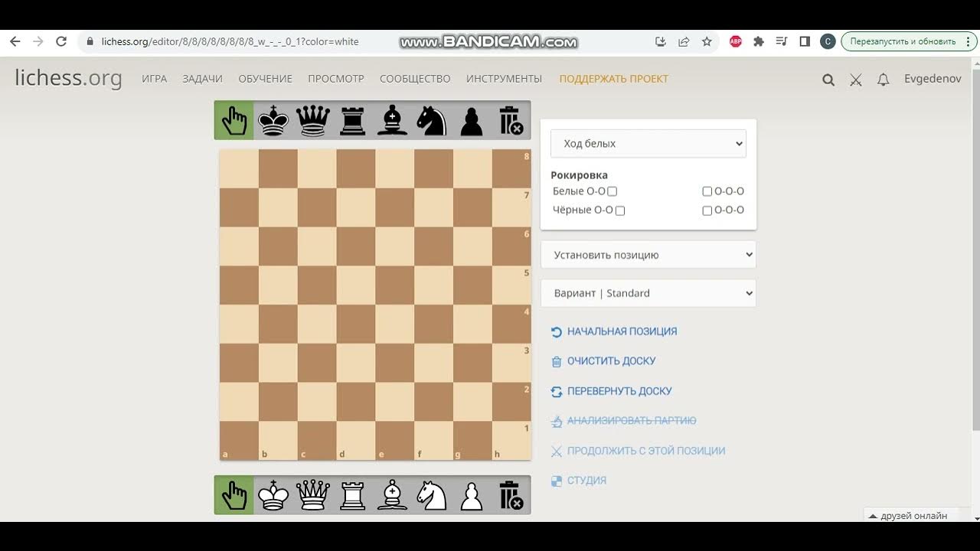
Task: Open the ИНСТРУМЕНТЫ menu
Action: point(504,79)
